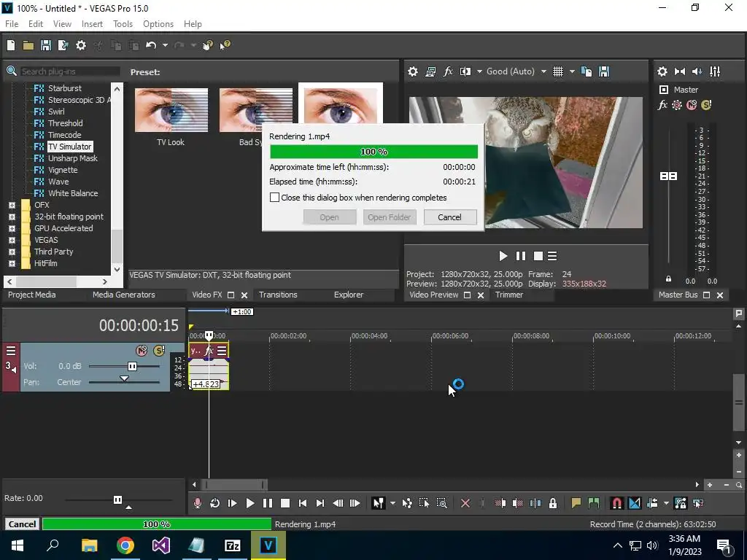
Task: Expand the 32-bit floating point folder
Action: 12,217
